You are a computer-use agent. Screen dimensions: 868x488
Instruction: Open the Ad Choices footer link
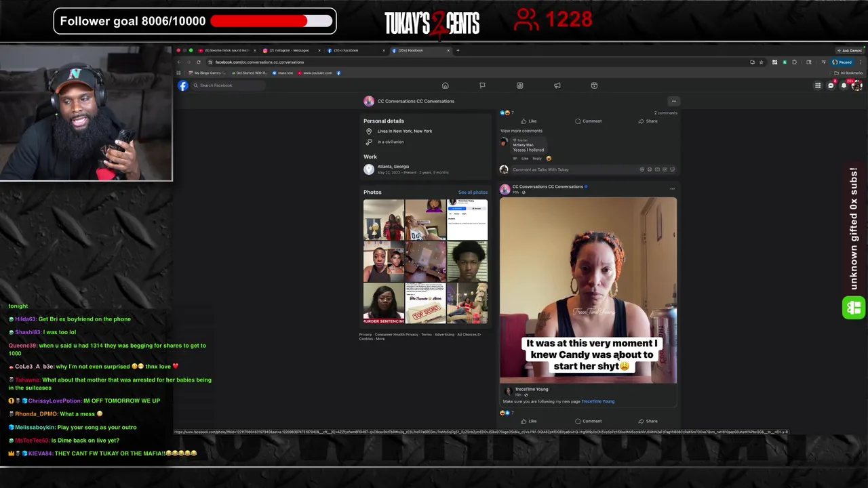(468, 335)
